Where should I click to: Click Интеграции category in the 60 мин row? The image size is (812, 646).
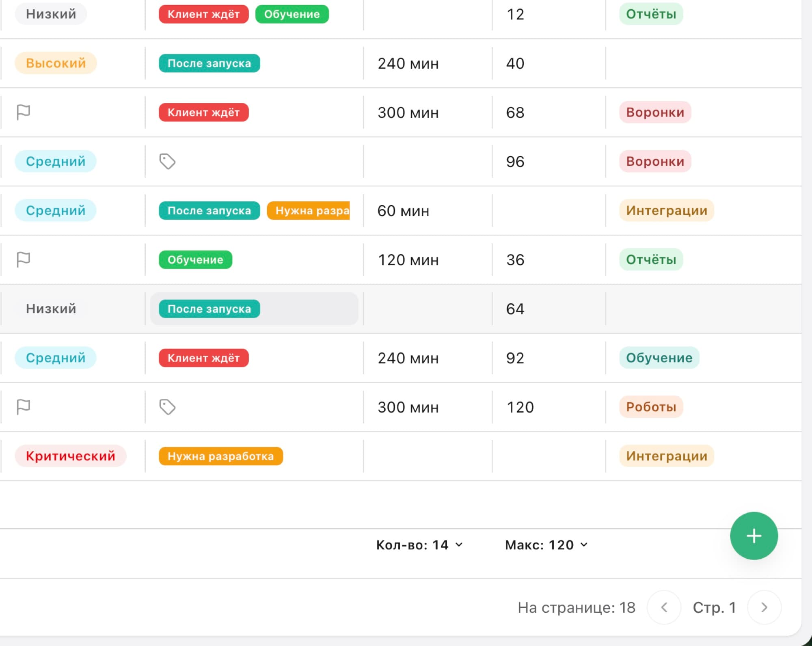[x=666, y=210]
